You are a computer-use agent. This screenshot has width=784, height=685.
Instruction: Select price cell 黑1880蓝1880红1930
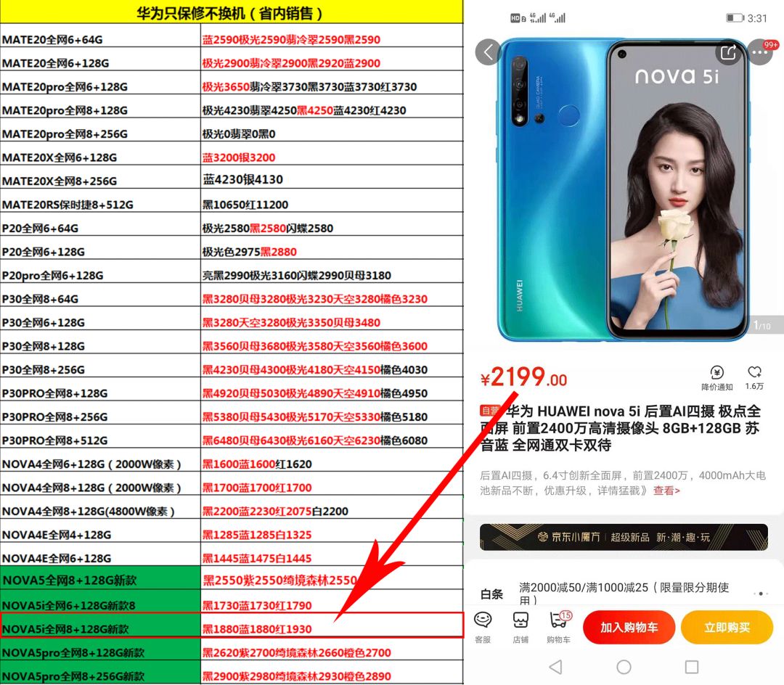click(x=332, y=625)
